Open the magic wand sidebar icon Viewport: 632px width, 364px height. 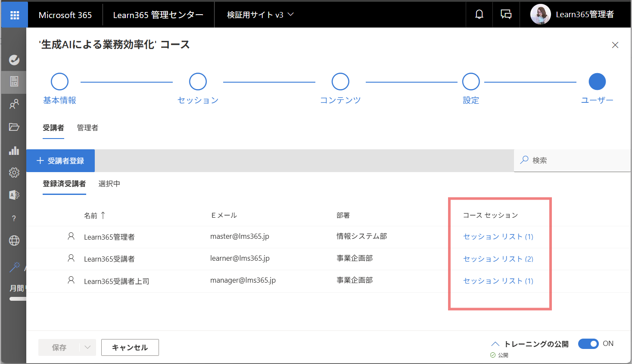point(15,267)
